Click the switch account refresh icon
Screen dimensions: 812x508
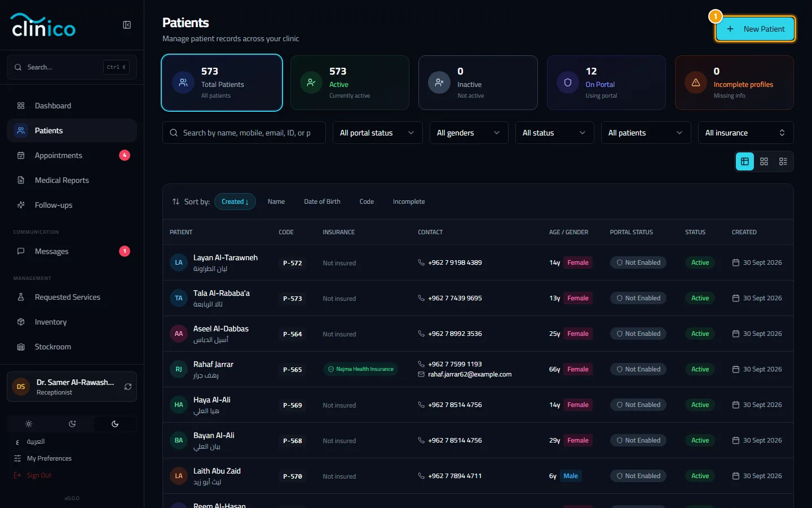pos(128,387)
